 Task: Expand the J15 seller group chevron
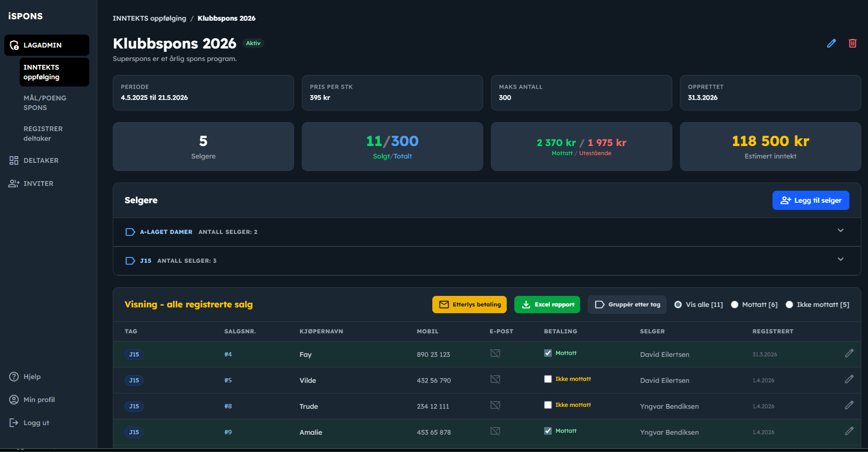point(841,259)
